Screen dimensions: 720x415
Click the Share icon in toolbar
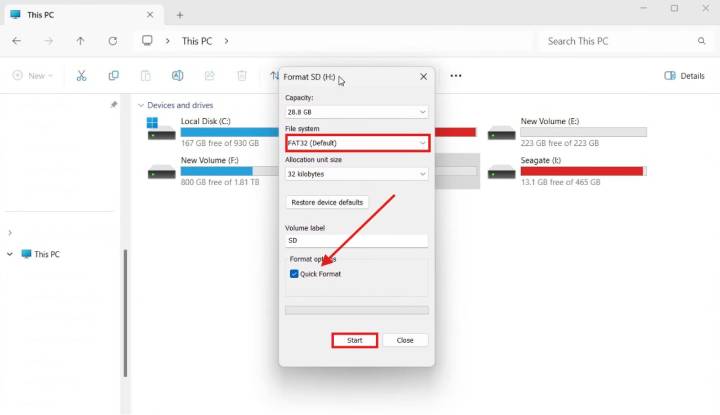(209, 76)
